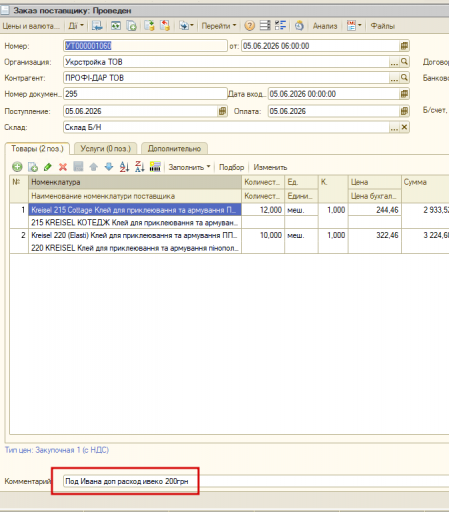Image resolution: width=449 pixels, height=512 pixels.
Task: Search Контрагент with magnifier icon
Action: click(404, 78)
